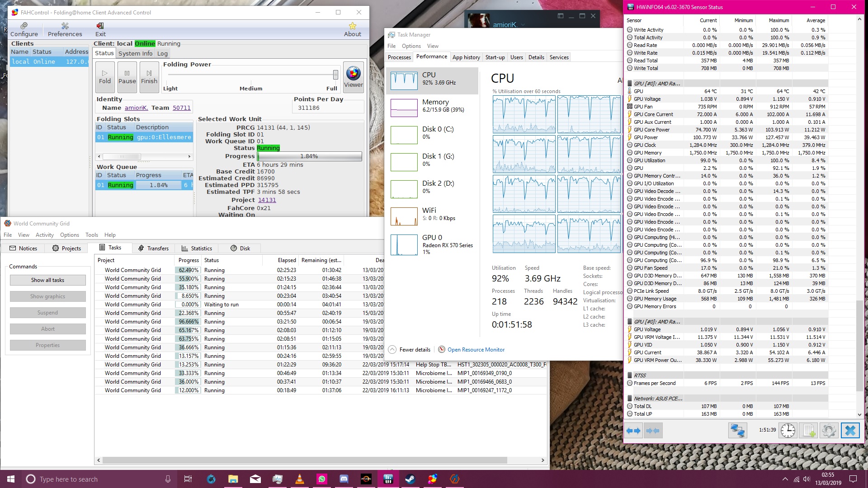This screenshot has height=488, width=868.
Task: Open VLC from the taskbar
Action: point(299,479)
